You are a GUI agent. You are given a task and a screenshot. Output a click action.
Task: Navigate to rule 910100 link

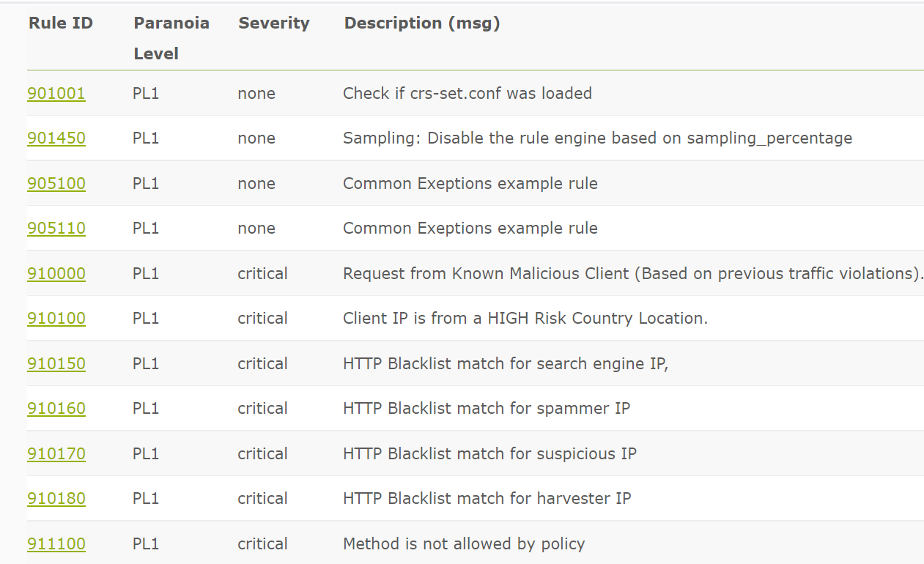(x=56, y=319)
